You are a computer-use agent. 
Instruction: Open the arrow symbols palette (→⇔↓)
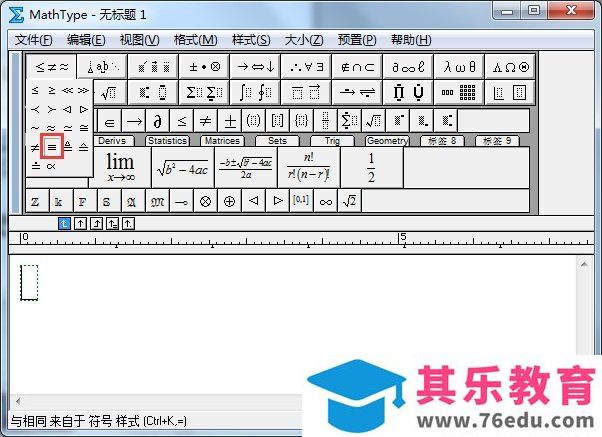[x=255, y=67]
